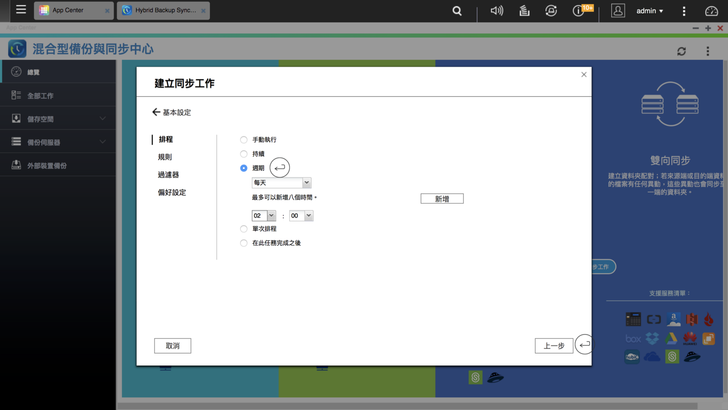728x410 pixels.
Task: Open the 外部裝置備份 sidebar item
Action: [x=58, y=165]
